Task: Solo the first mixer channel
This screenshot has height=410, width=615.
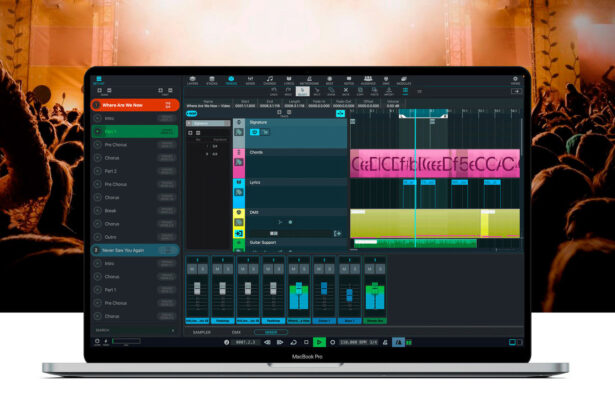Action: click(x=203, y=269)
